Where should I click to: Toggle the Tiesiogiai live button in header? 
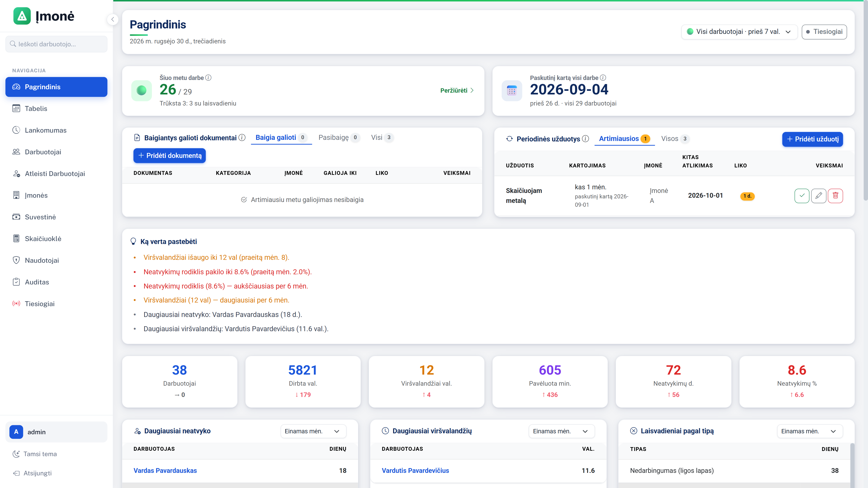pos(824,32)
